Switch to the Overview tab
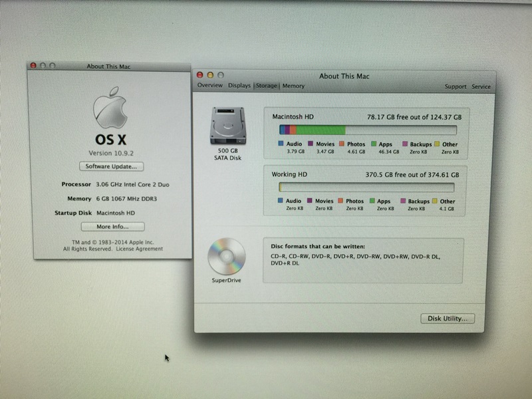Image resolution: width=532 pixels, height=399 pixels. [x=209, y=86]
